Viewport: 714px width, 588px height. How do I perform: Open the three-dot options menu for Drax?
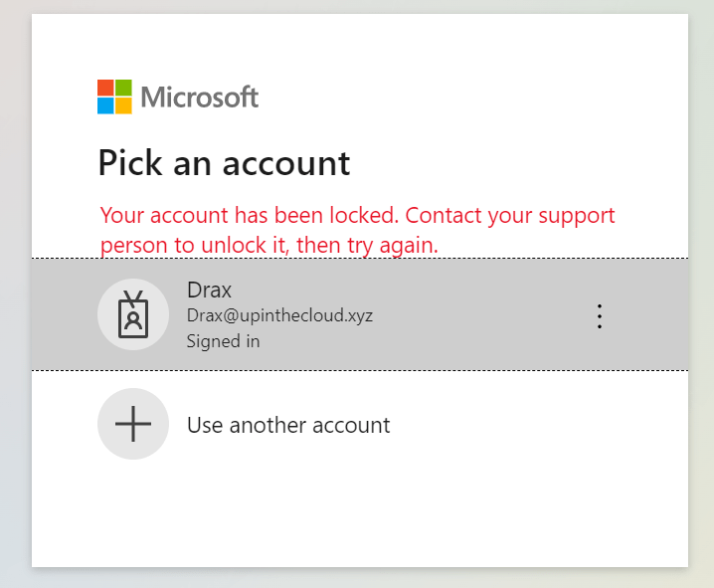599,316
